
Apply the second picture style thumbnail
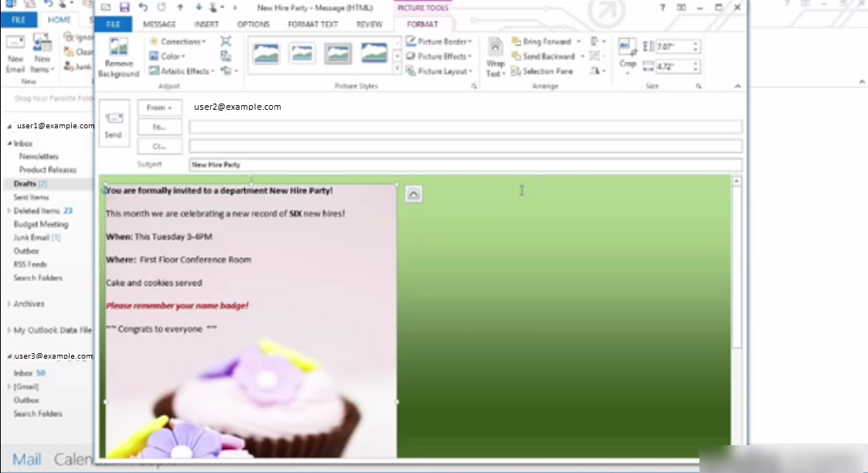[302, 53]
